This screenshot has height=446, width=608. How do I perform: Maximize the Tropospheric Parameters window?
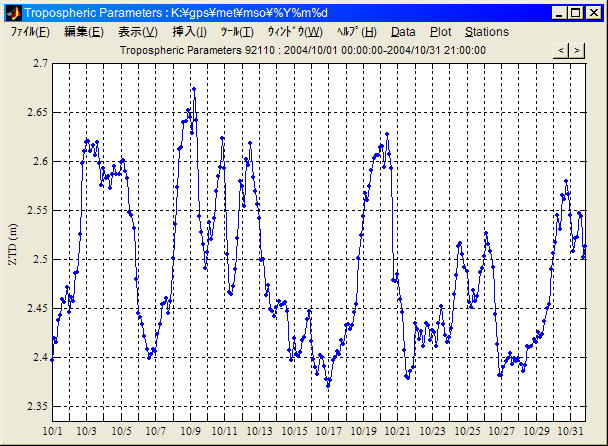pyautogui.click(x=576, y=13)
